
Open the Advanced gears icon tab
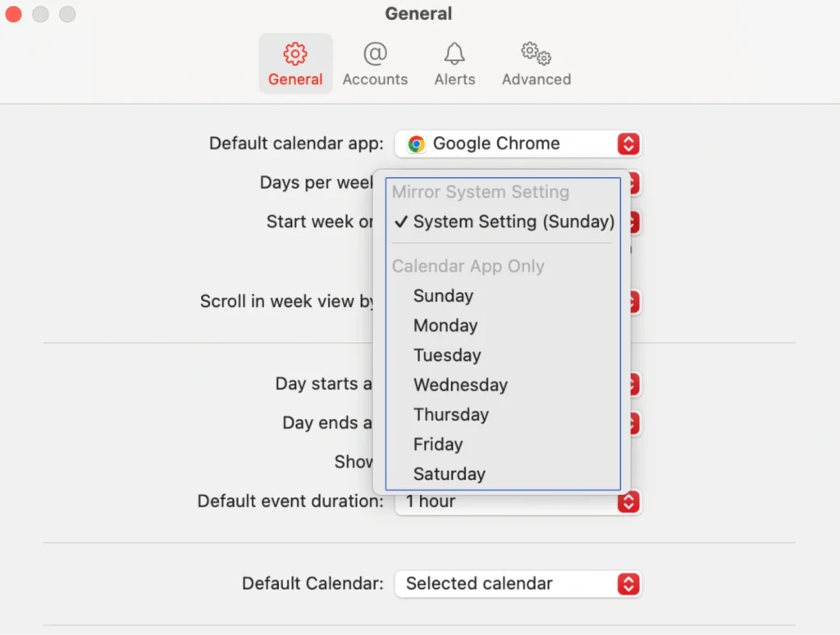pyautogui.click(x=536, y=54)
